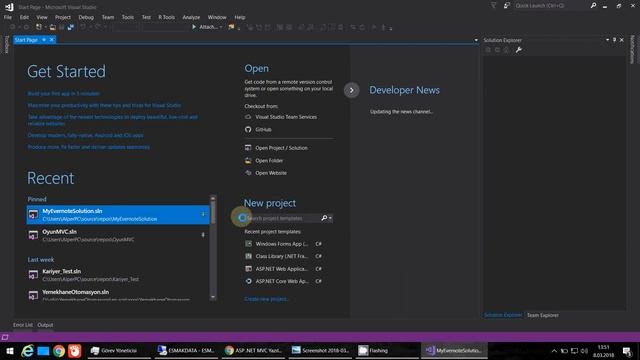Click the Find in Files toolbar icon
640x360 pixels.
point(231,27)
